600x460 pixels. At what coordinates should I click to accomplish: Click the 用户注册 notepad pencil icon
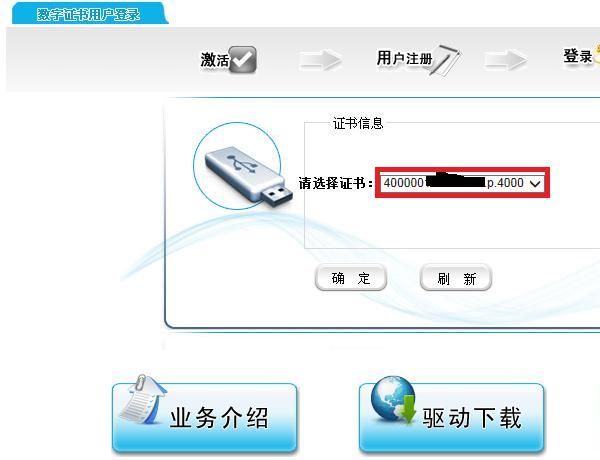point(446,60)
